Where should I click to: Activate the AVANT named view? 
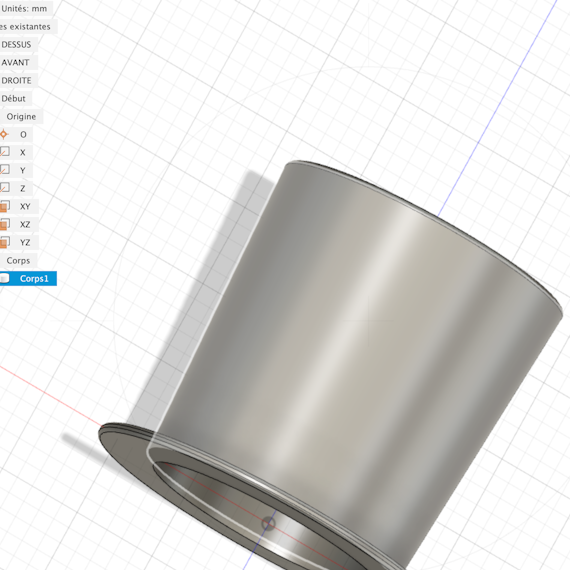pyautogui.click(x=15, y=63)
